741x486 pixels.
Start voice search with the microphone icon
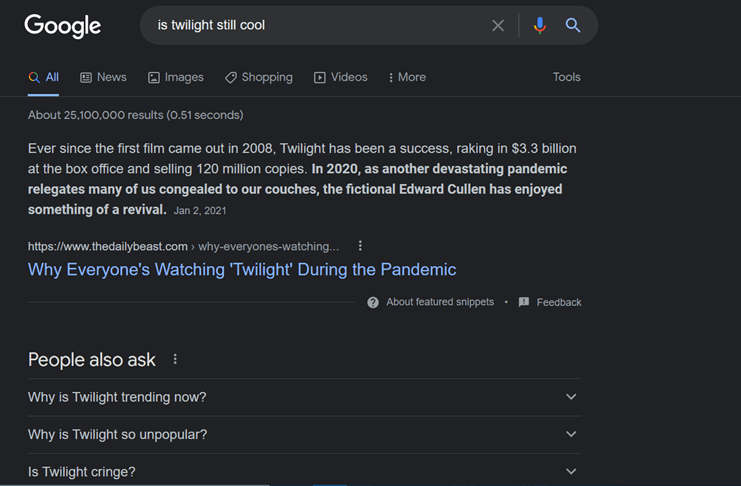point(540,25)
